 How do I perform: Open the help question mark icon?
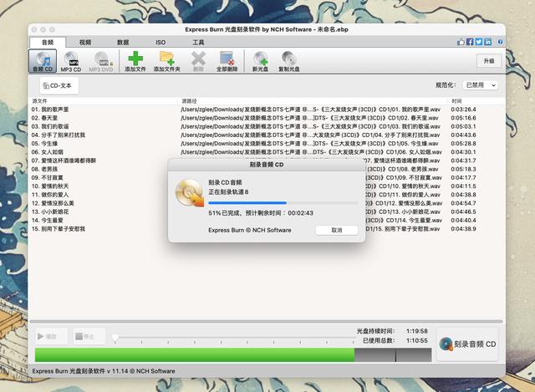[500, 42]
